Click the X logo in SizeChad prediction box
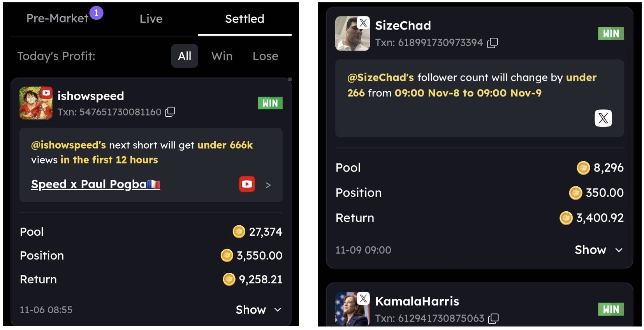Screen dimensions: 644x330 click(603, 118)
